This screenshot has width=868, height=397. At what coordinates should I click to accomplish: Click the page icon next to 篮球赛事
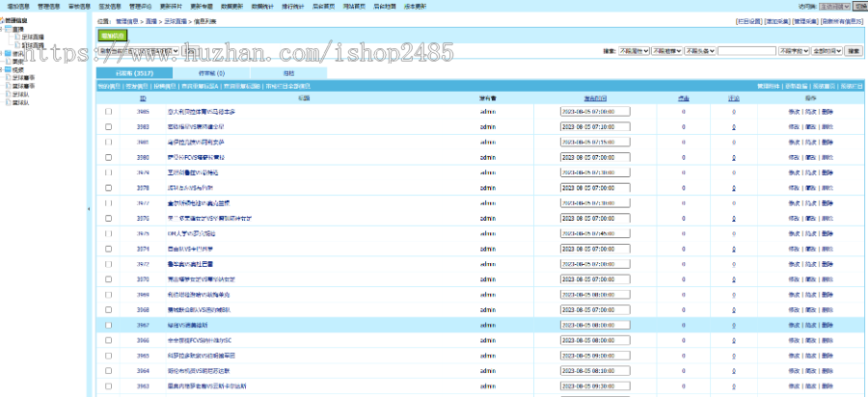coord(8,87)
